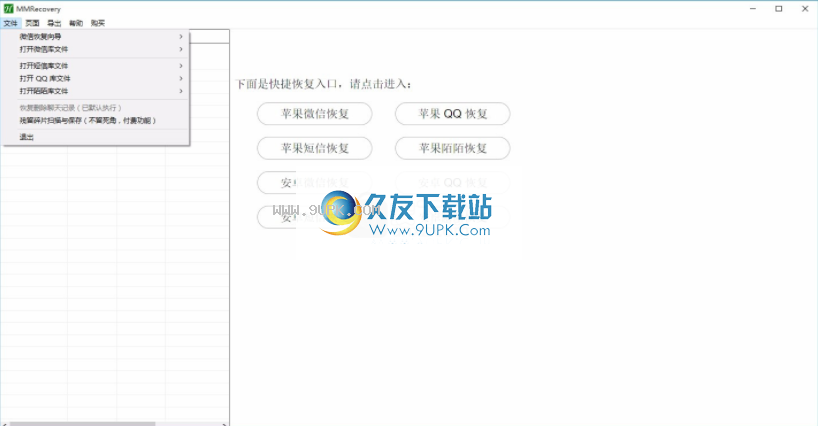Maximize the MMRecovery window
Screen dimensions: 818x426
coord(779,9)
